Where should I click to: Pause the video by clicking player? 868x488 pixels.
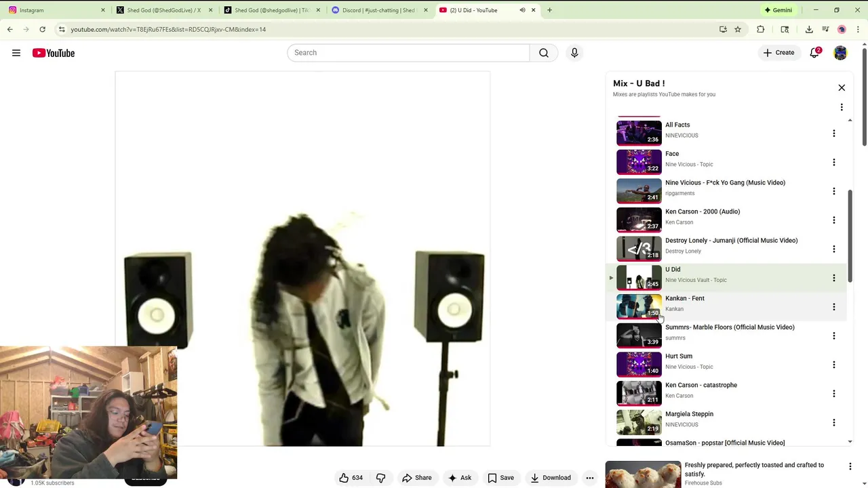click(x=302, y=258)
